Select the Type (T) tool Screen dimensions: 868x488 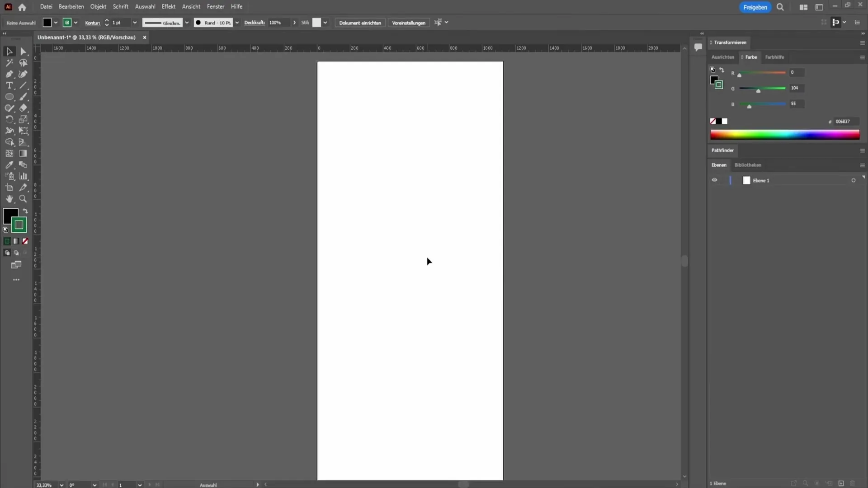click(9, 85)
